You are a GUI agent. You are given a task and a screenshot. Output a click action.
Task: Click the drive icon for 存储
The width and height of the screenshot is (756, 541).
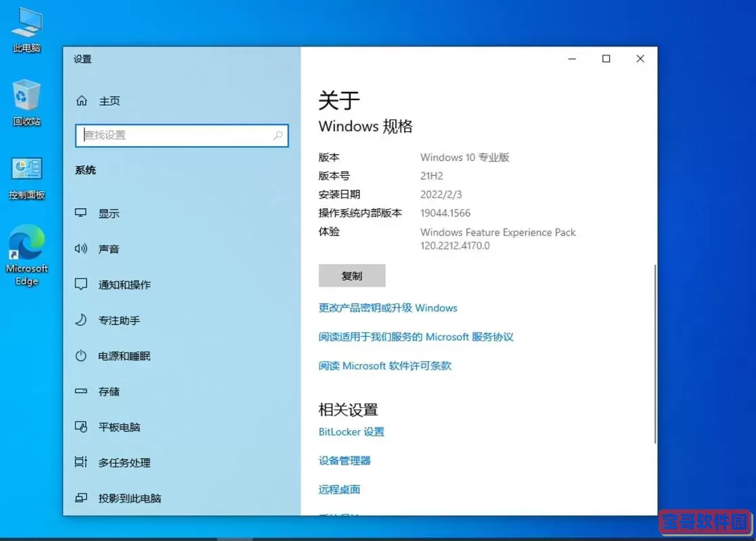pyautogui.click(x=81, y=391)
